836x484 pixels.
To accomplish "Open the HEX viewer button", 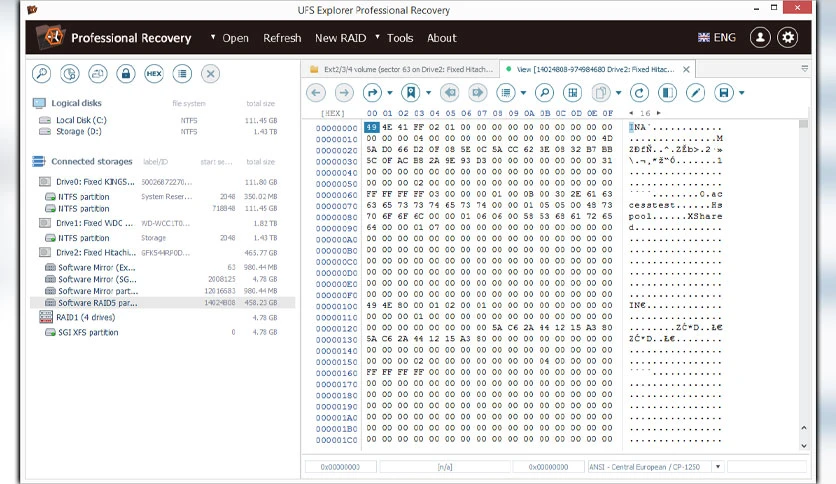I will click(154, 74).
